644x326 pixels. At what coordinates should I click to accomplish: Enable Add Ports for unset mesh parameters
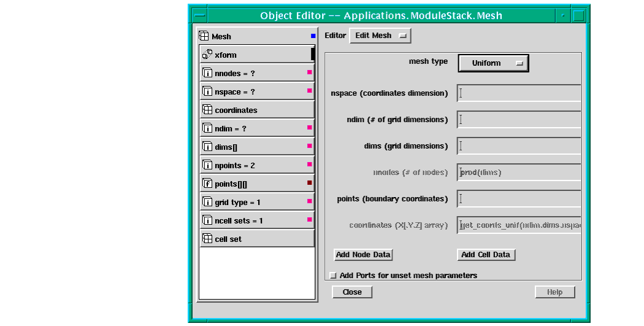334,276
